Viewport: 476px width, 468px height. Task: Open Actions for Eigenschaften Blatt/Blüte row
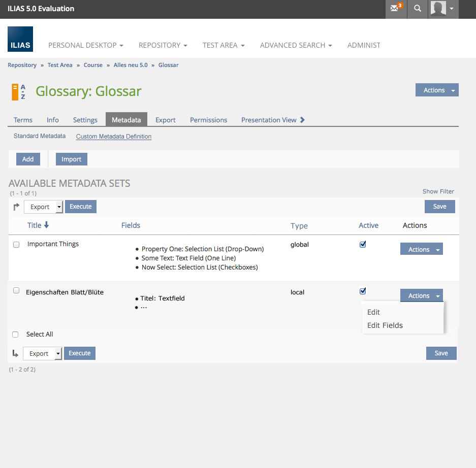(421, 295)
